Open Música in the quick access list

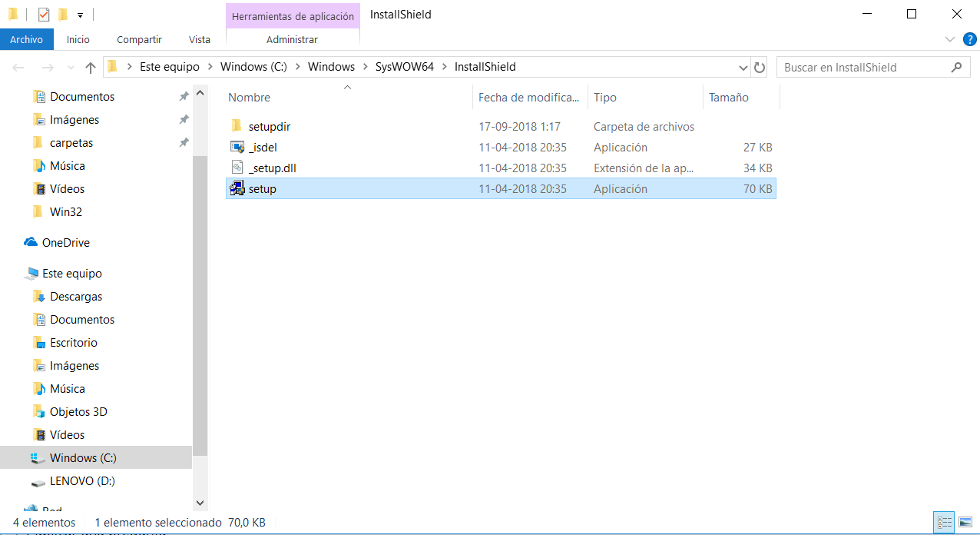pos(68,166)
